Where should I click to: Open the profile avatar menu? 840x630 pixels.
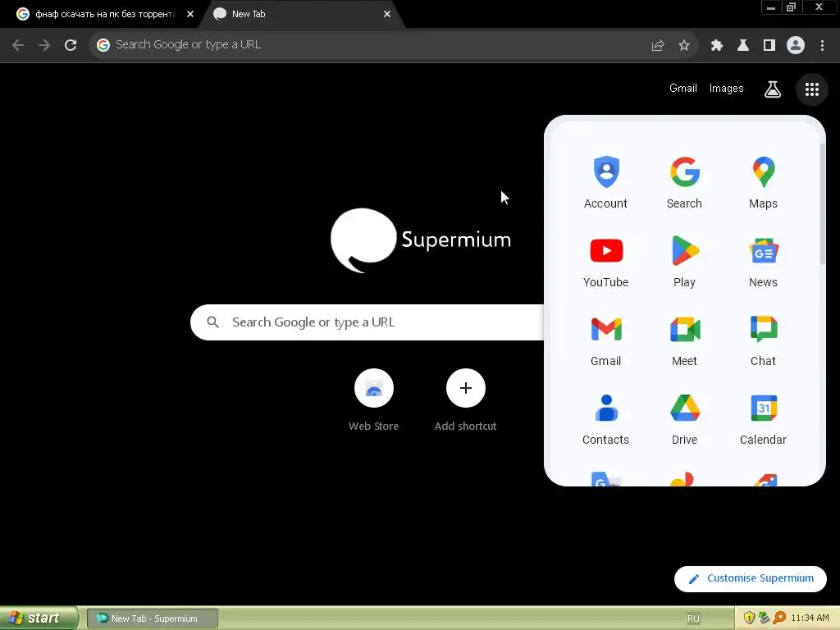(796, 45)
